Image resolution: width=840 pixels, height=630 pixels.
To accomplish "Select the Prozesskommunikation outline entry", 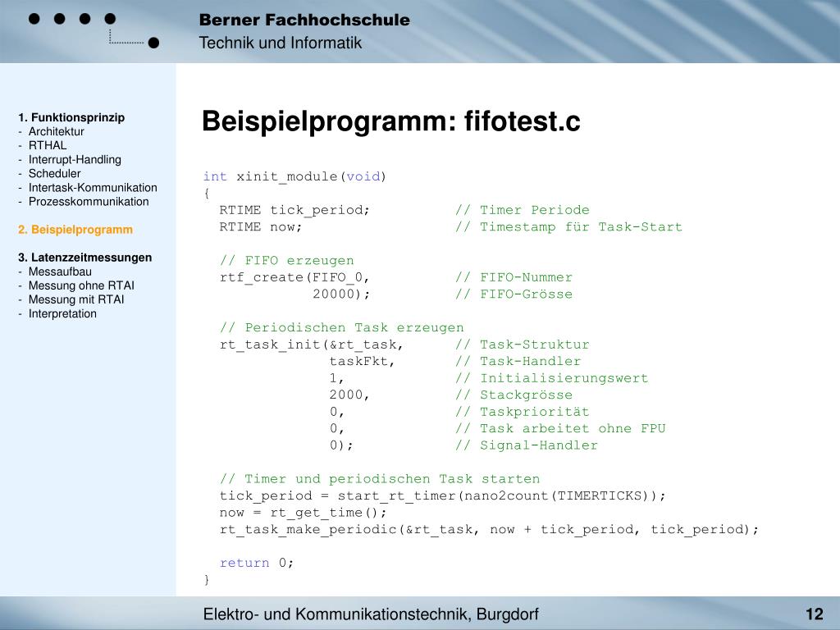I will (89, 201).
